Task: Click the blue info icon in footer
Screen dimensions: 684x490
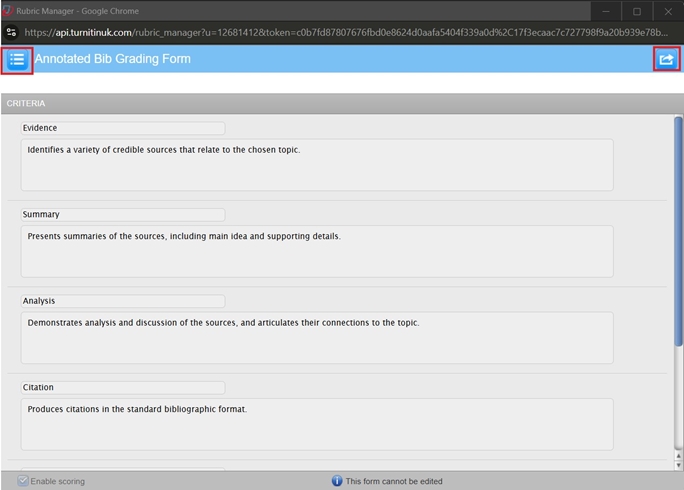Action: click(337, 481)
